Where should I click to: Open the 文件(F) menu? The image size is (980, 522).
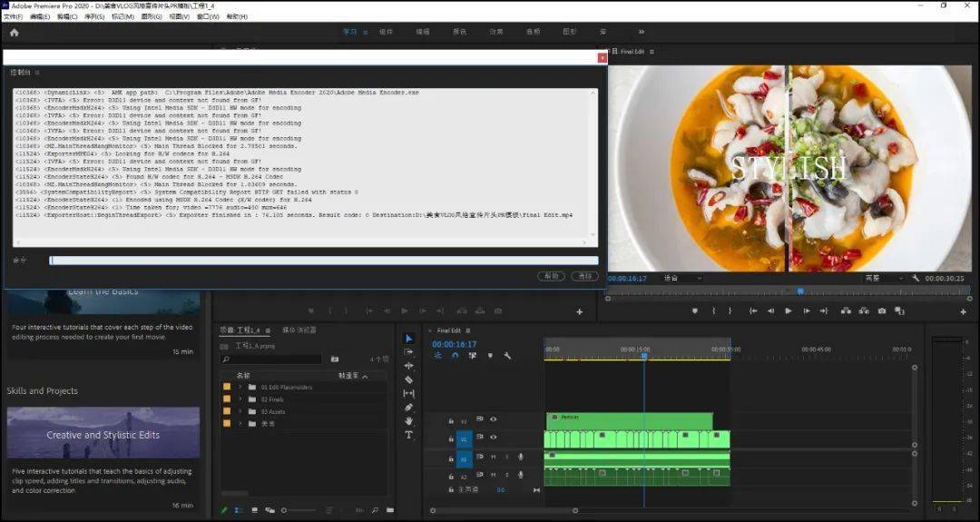tap(13, 17)
